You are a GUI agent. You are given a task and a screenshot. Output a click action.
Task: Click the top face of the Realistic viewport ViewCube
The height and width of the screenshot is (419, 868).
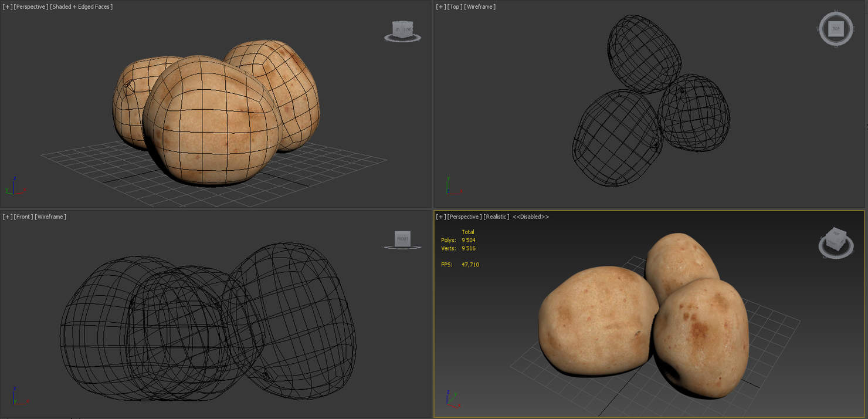pyautogui.click(x=835, y=234)
